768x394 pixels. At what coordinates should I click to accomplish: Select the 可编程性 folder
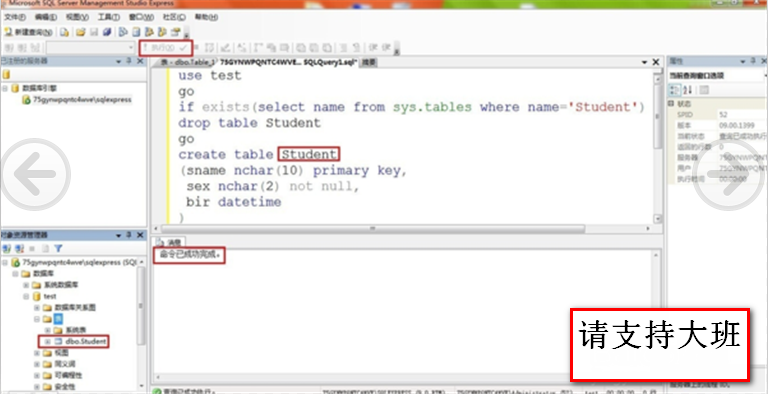coord(68,375)
